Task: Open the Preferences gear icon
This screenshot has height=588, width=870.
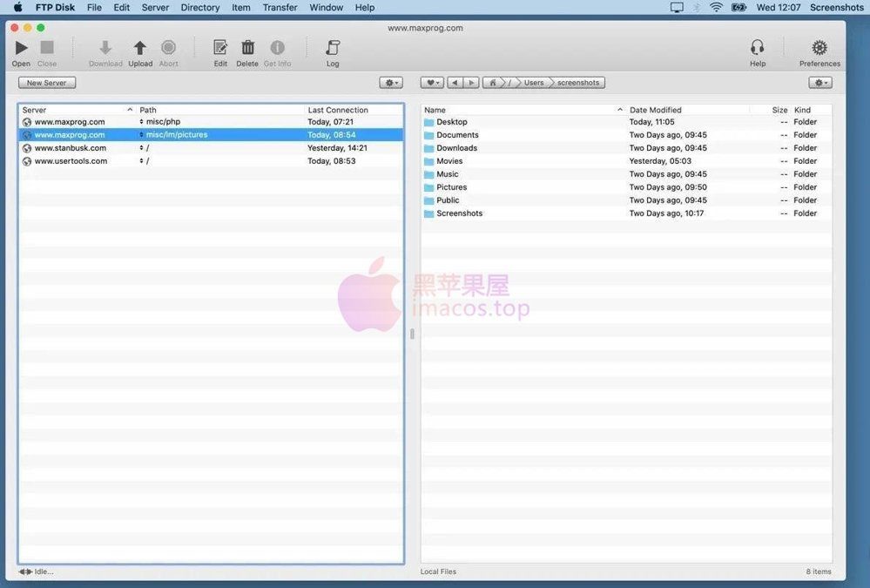Action: 819,48
